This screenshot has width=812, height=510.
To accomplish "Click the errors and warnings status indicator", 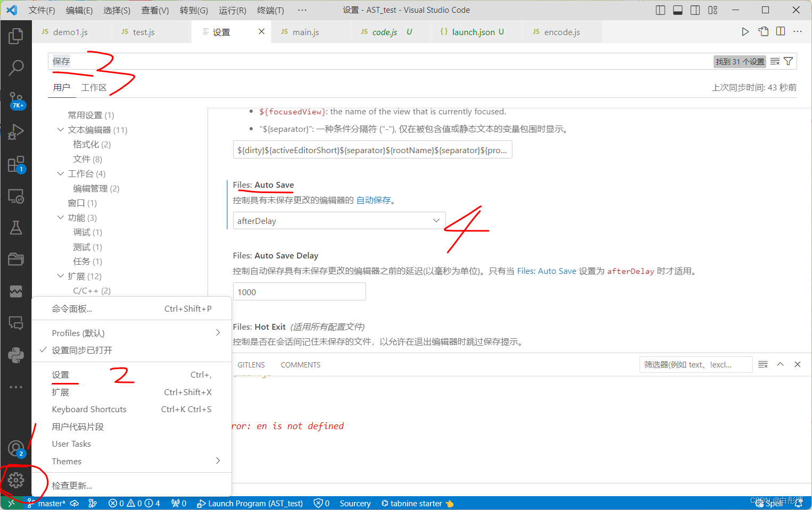I will coord(134,503).
